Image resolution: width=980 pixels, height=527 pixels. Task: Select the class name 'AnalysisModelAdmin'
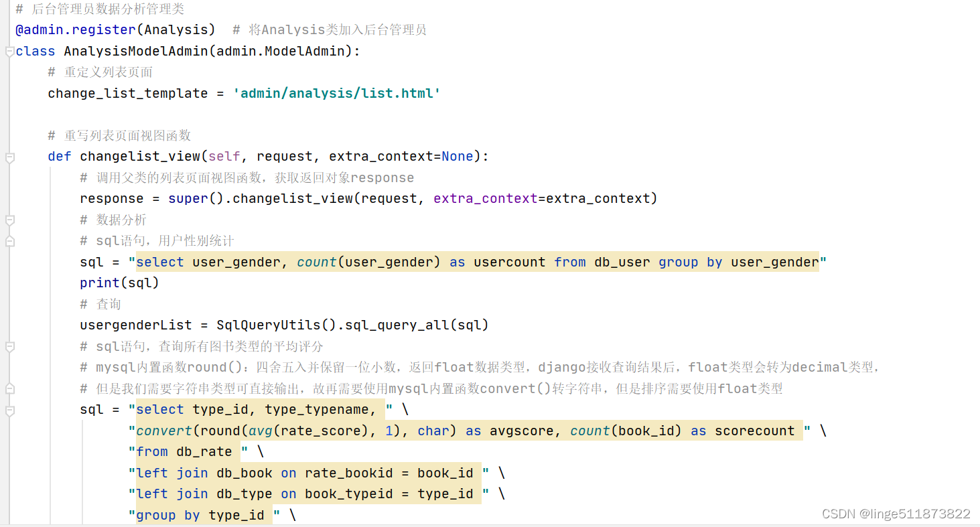pyautogui.click(x=136, y=52)
